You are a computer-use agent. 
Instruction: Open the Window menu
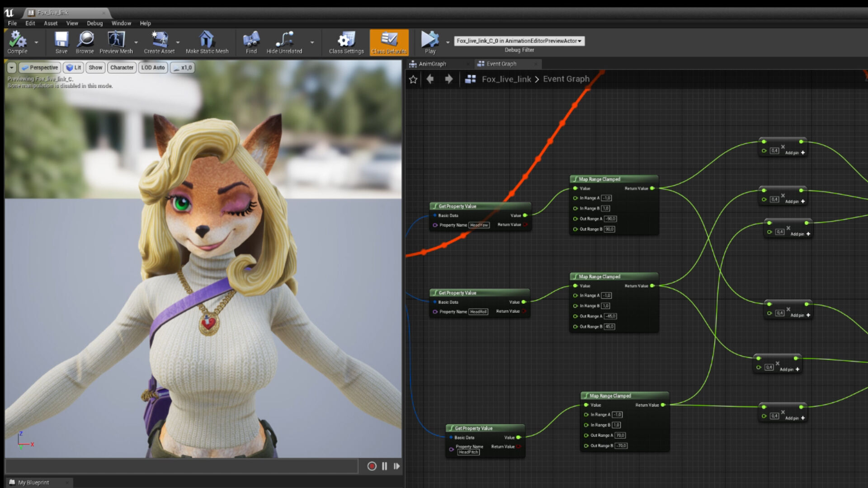pos(121,23)
